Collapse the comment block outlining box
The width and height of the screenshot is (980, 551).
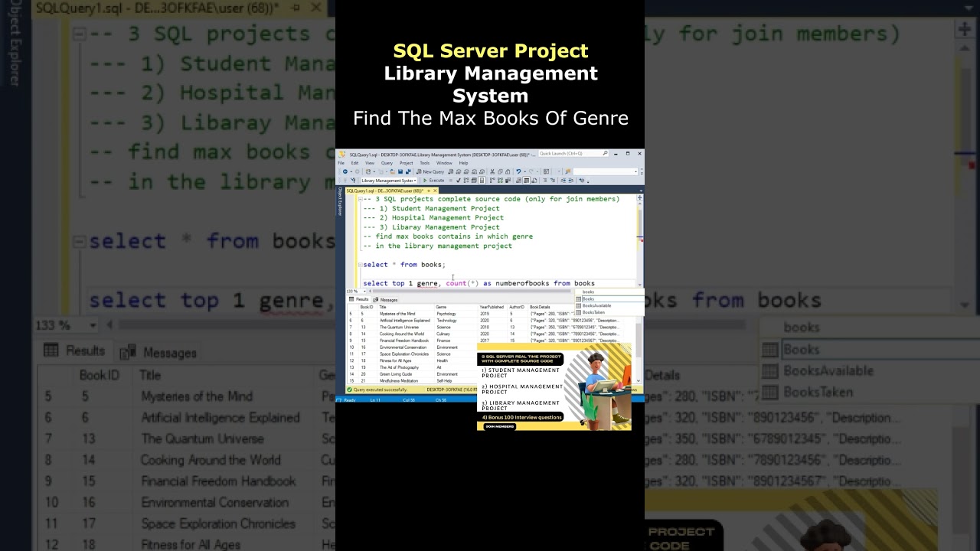[x=360, y=199]
